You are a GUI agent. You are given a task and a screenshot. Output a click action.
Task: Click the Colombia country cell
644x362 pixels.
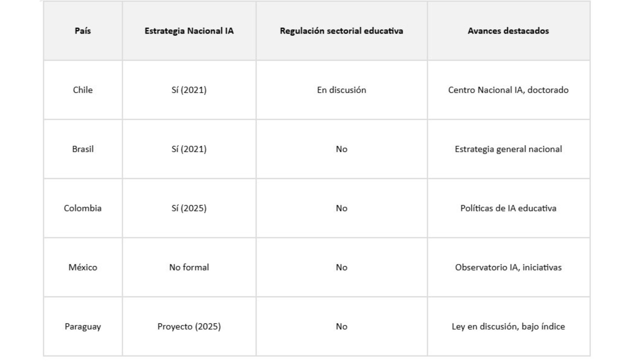pos(83,208)
